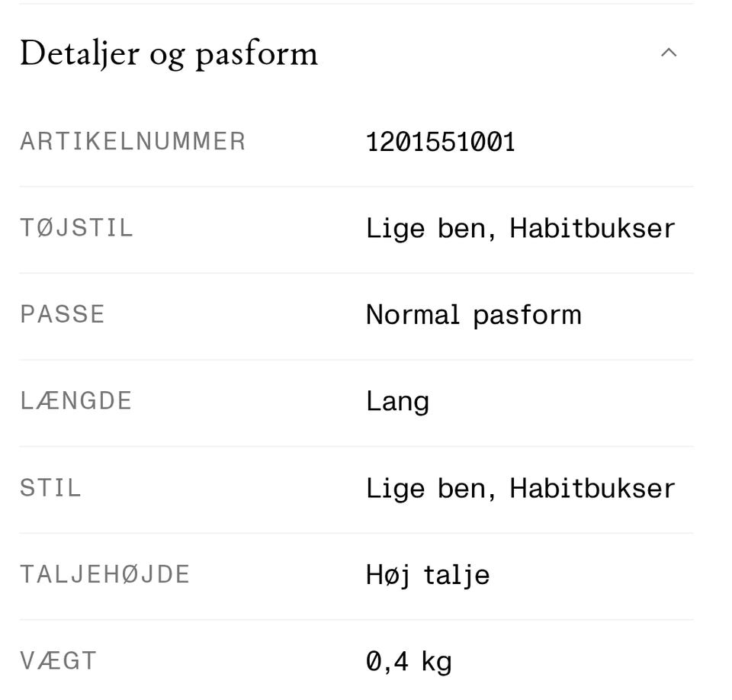Click the PASSE label
The image size is (732, 700).
click(x=63, y=315)
